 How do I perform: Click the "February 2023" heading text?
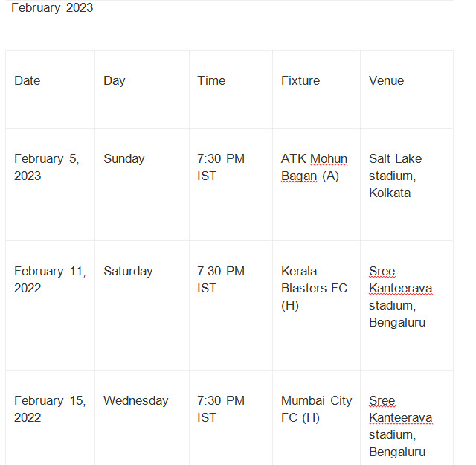(x=52, y=8)
